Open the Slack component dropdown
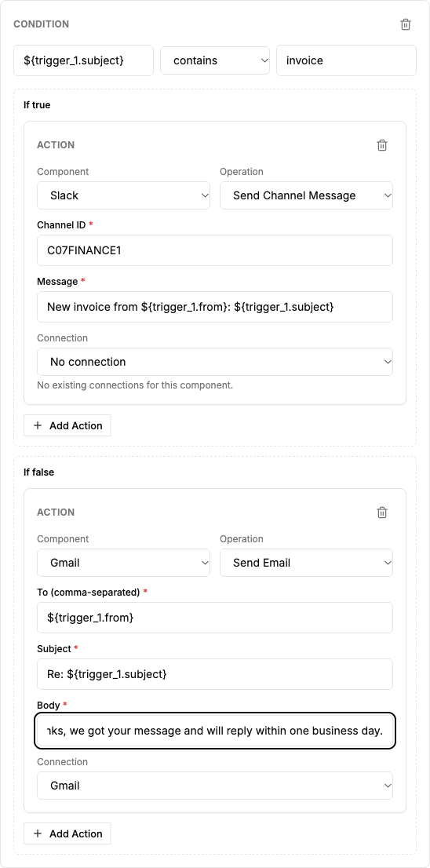 click(123, 195)
